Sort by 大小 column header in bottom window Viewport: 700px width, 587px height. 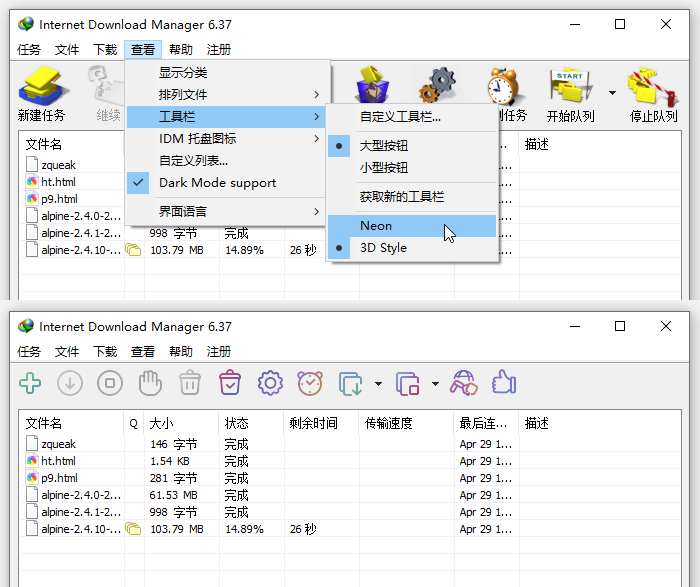181,423
